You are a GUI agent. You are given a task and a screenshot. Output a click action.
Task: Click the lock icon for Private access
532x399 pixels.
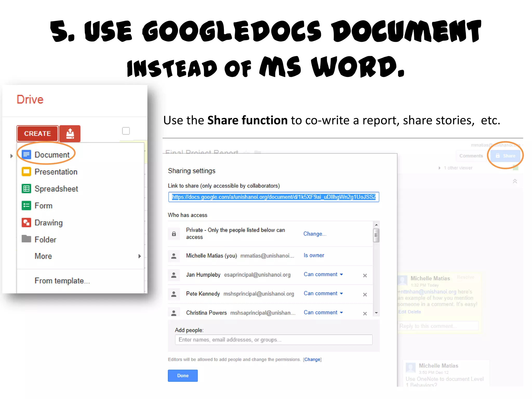tap(174, 234)
